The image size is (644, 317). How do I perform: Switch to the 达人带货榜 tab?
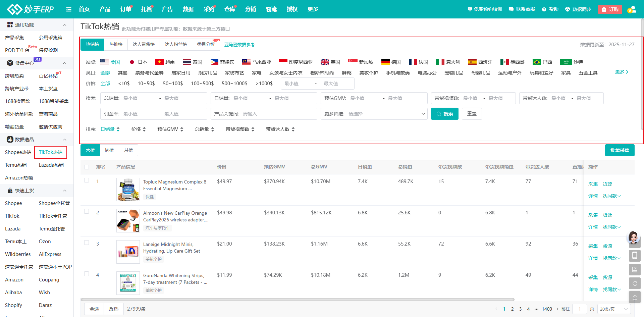click(144, 44)
